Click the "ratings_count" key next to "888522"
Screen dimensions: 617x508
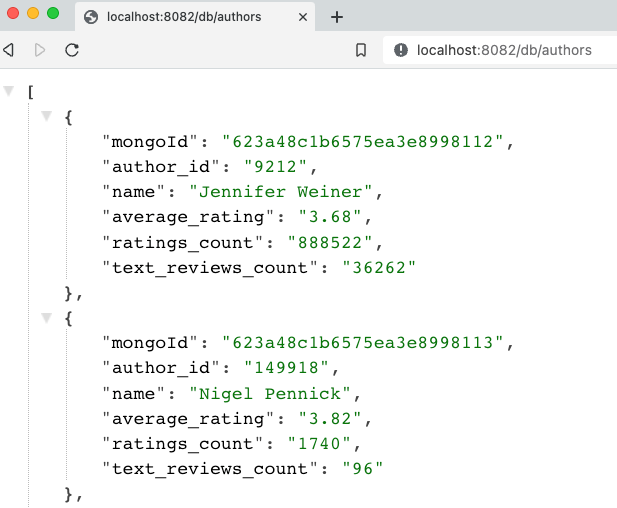coord(183,243)
